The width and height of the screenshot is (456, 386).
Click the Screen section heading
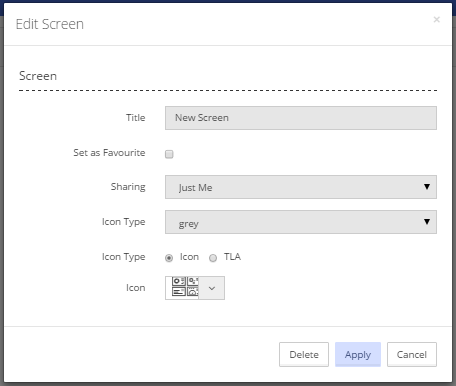(38, 76)
